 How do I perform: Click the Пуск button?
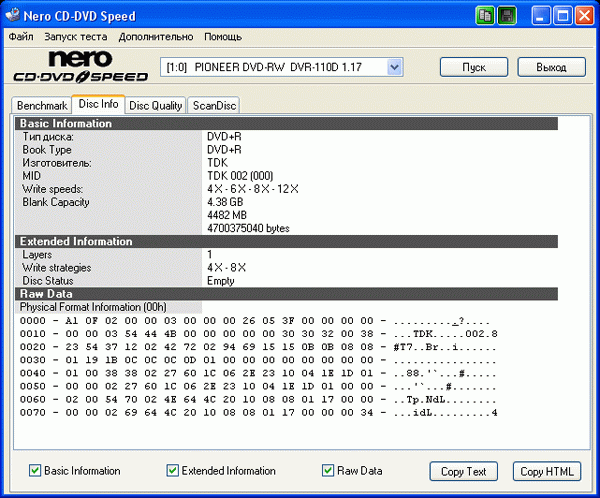pos(474,67)
